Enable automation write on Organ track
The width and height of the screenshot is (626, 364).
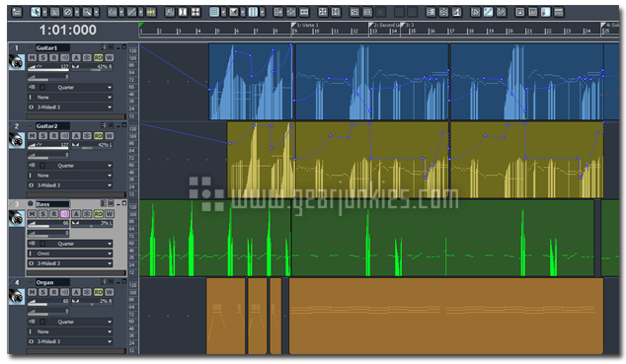coord(109,292)
